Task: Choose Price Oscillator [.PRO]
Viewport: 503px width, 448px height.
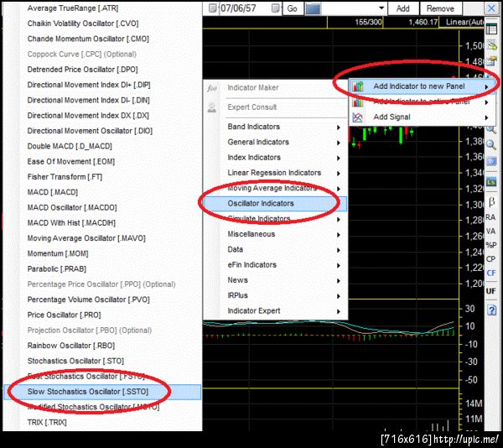Action: pos(65,315)
